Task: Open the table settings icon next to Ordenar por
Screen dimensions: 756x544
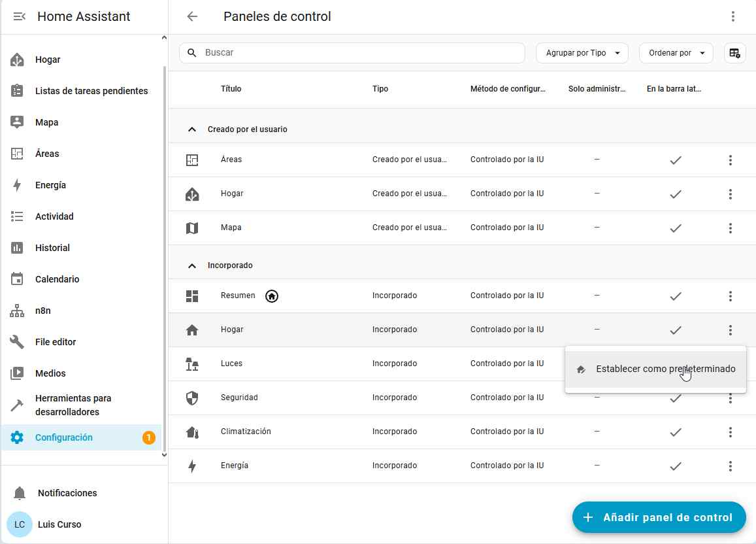Action: pyautogui.click(x=735, y=53)
